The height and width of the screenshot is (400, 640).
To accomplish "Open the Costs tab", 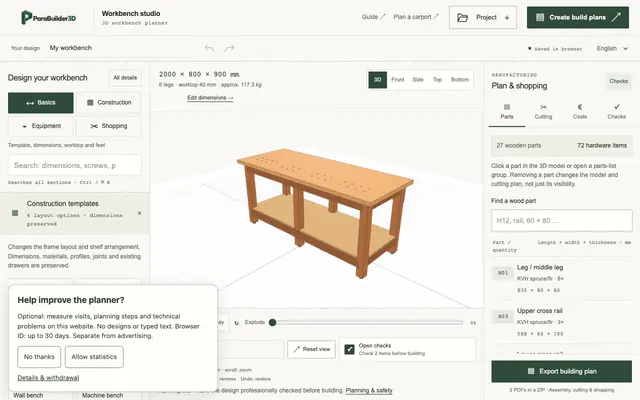I will coord(580,111).
